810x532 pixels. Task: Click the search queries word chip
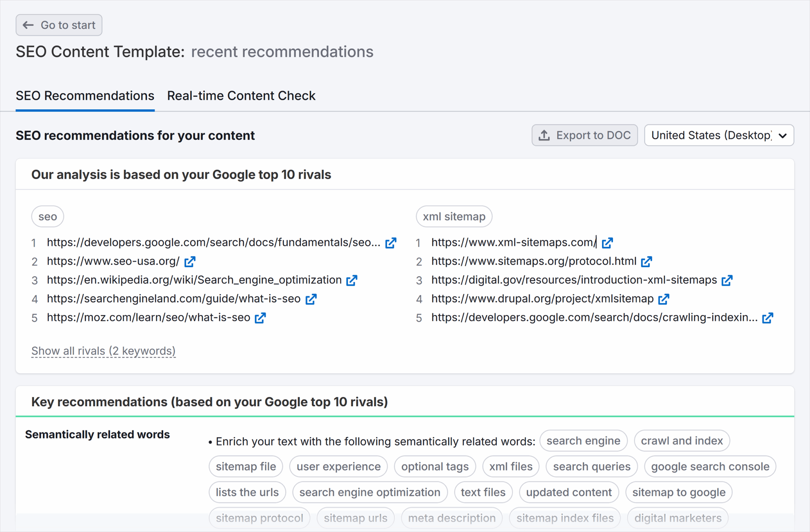pos(592,466)
